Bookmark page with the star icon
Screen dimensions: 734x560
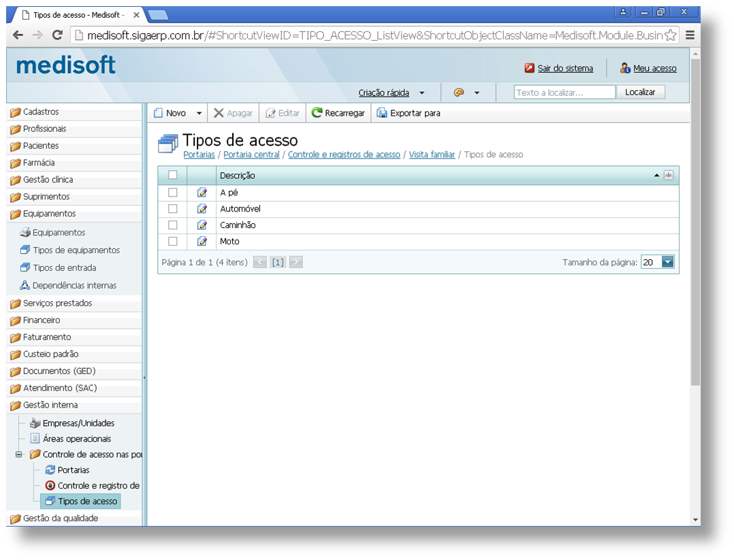pos(670,35)
